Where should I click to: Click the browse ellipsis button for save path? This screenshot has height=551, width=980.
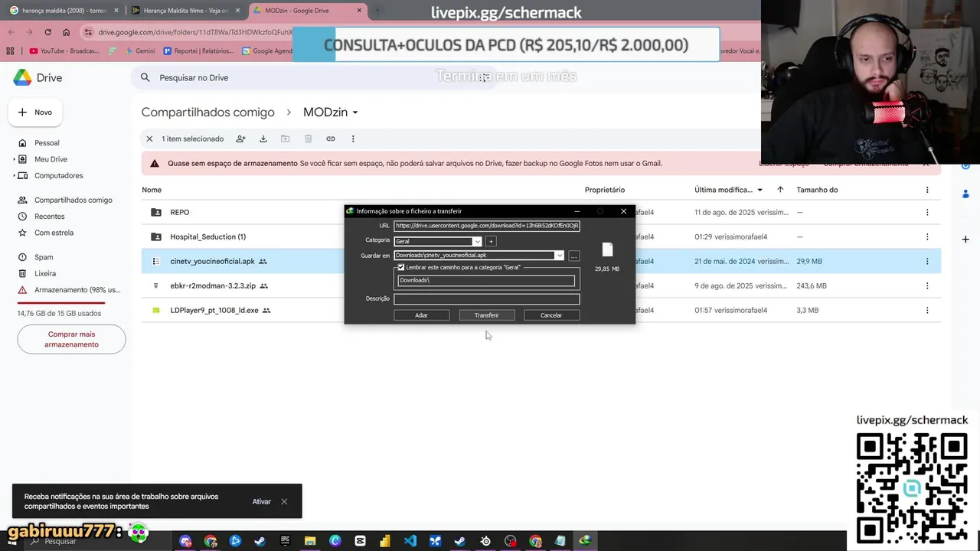(573, 256)
